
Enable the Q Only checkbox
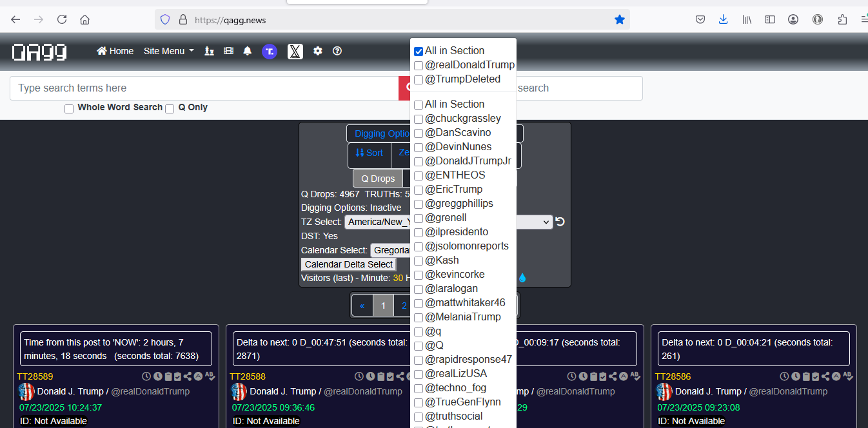(x=170, y=109)
